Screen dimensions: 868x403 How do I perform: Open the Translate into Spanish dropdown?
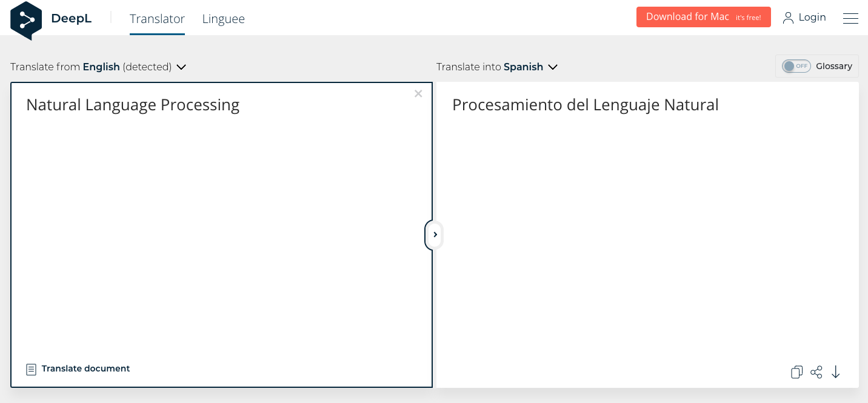(497, 67)
